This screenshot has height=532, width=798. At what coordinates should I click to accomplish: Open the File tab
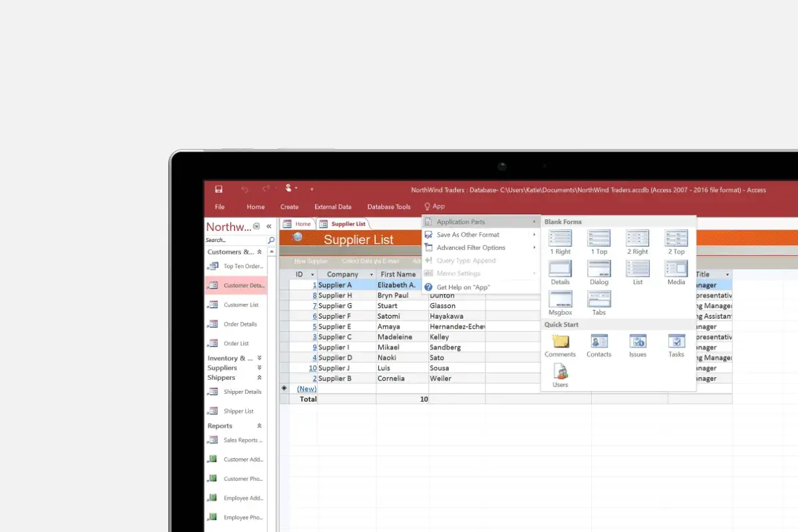[x=219, y=207]
